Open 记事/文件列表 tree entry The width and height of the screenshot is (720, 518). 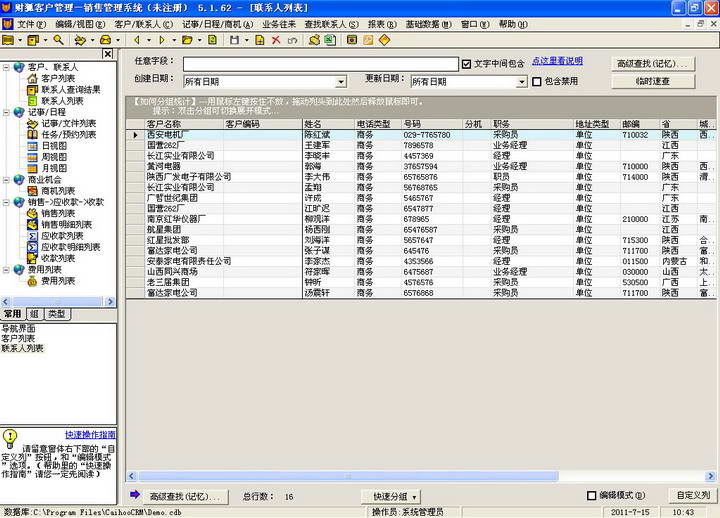tap(68, 124)
